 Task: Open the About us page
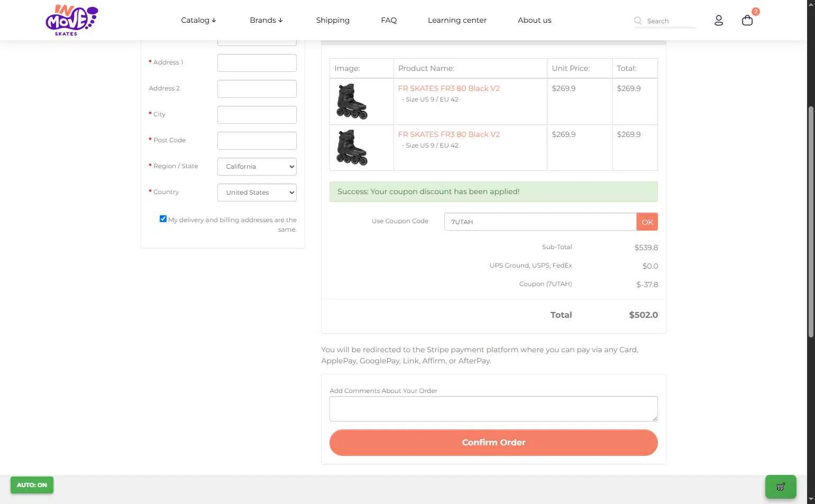point(534,20)
